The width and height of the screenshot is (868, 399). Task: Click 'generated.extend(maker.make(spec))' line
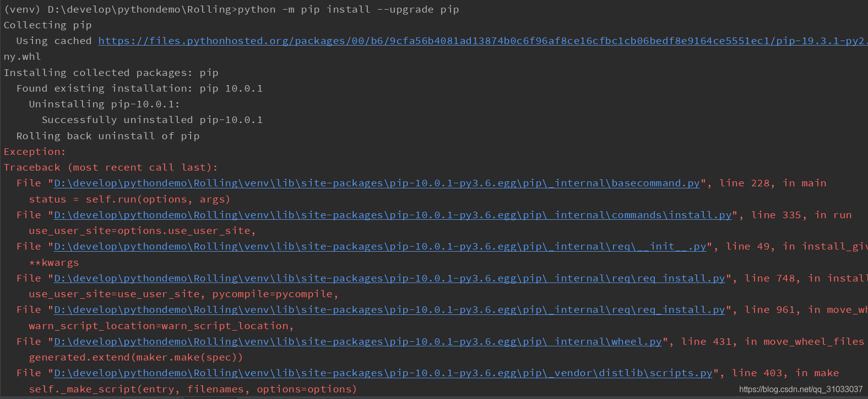[x=136, y=357]
